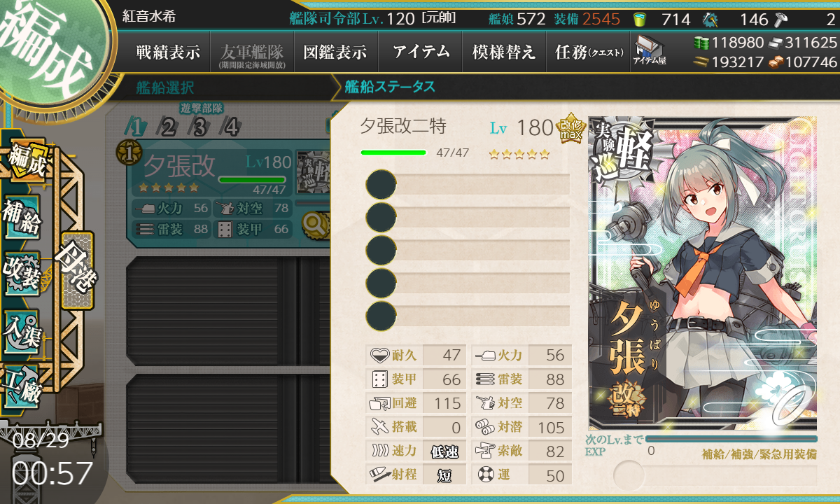Open the 改装 remodel sidebar icon

tap(23, 274)
